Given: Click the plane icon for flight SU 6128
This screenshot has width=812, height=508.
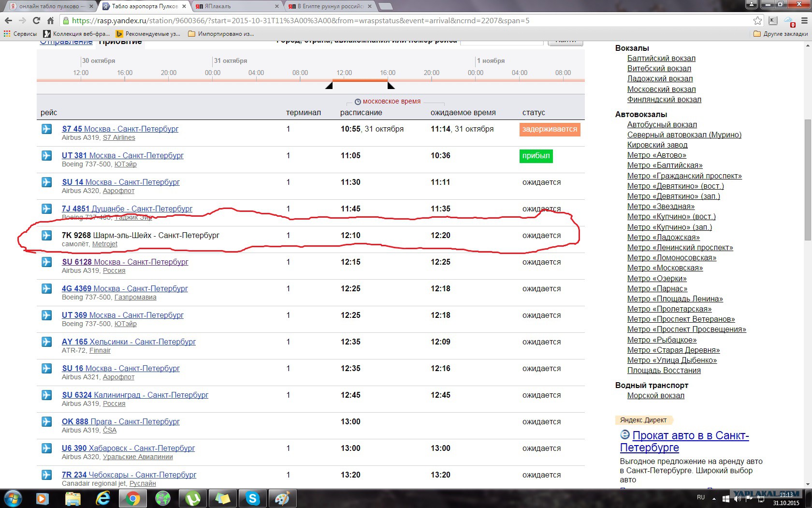Looking at the screenshot, I should point(46,262).
